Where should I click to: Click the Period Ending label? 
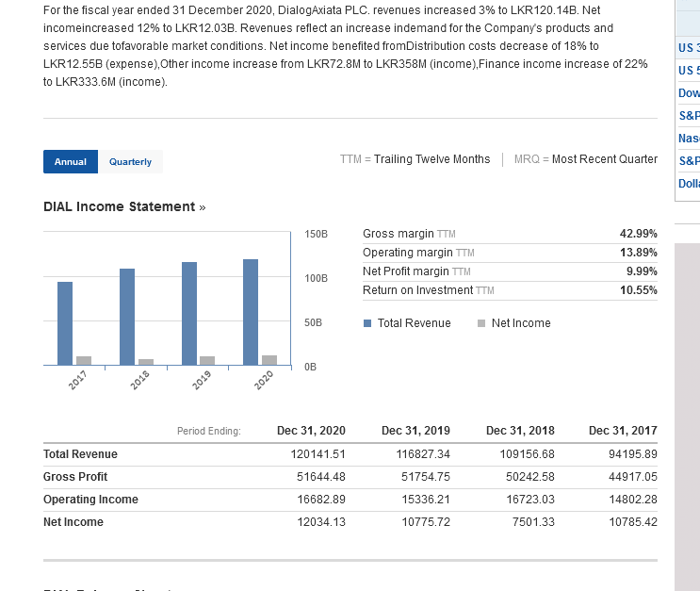(209, 431)
